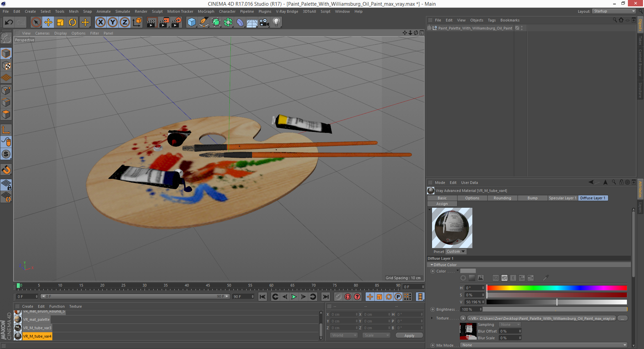The image size is (644, 349).
Task: Switch to the Bump tab
Action: [532, 198]
